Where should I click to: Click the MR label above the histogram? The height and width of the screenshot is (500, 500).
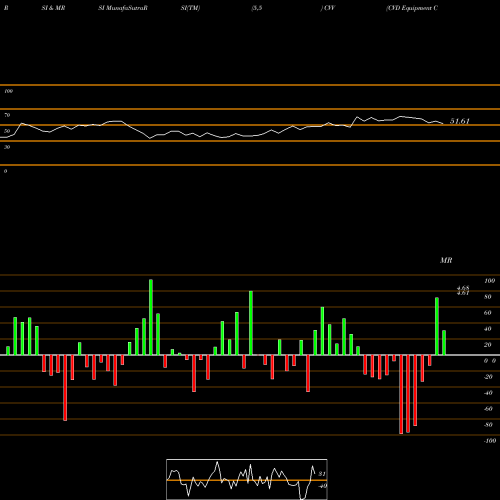446,260
